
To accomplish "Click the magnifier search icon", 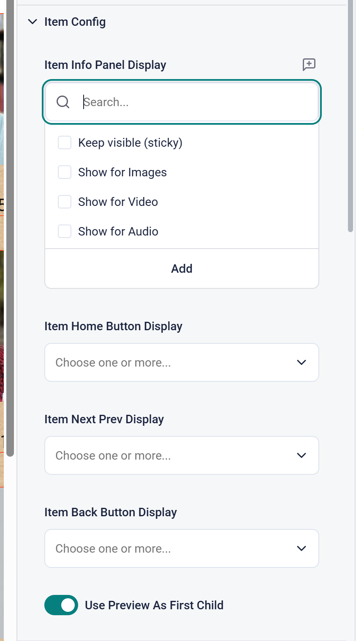I will coord(63,102).
